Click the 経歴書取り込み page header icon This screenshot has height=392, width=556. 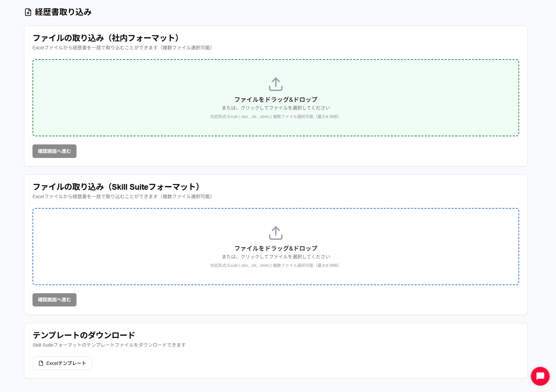point(28,12)
